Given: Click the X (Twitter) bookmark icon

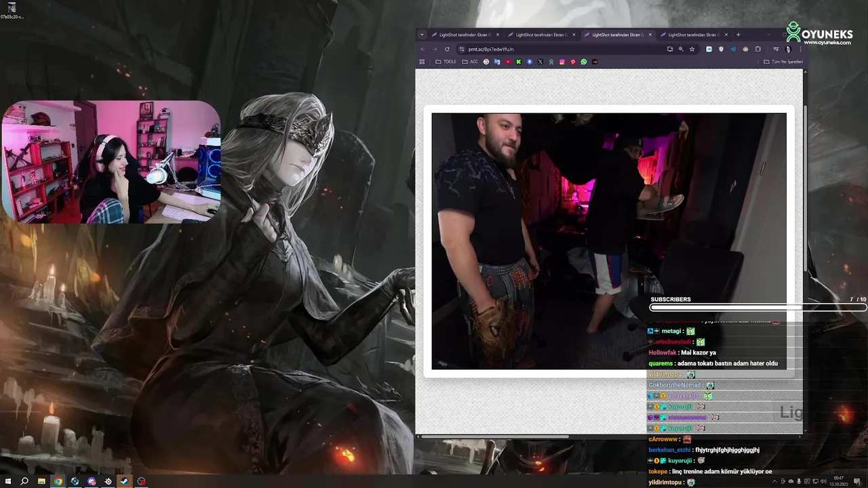Looking at the screenshot, I should 540,62.
